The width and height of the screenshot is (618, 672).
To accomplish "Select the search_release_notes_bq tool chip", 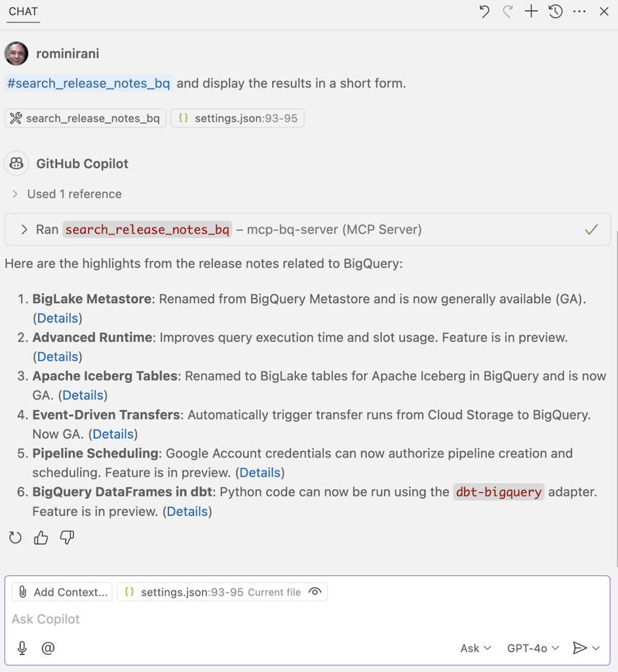I will click(x=84, y=118).
